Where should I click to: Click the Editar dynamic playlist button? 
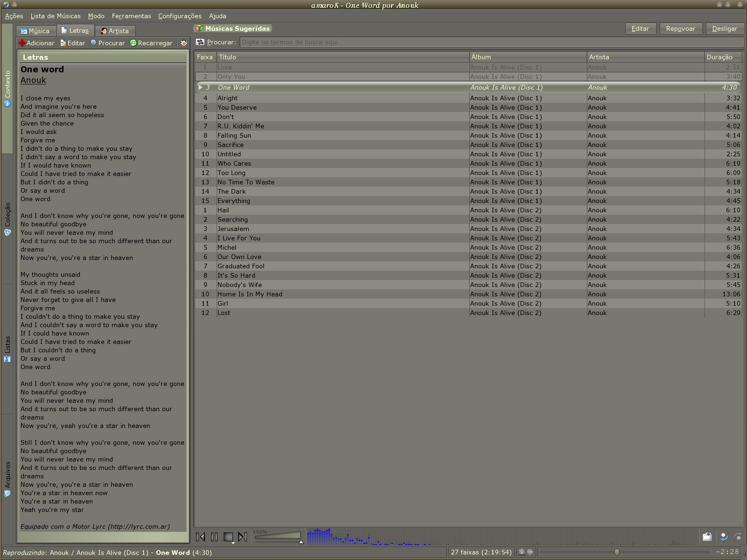641,28
